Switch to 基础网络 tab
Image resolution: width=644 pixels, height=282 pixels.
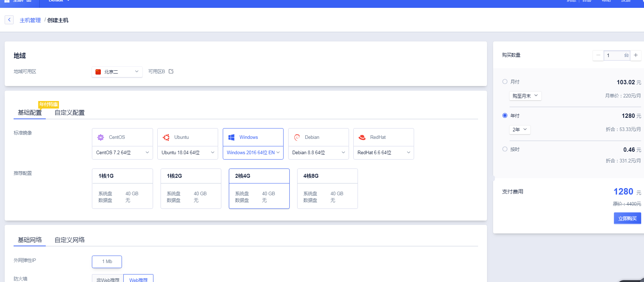tap(30, 240)
